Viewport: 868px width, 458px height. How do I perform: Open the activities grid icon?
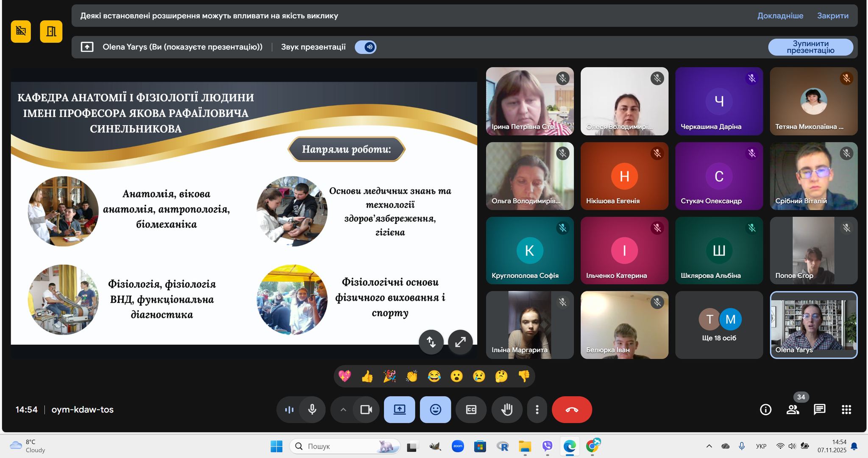846,410
